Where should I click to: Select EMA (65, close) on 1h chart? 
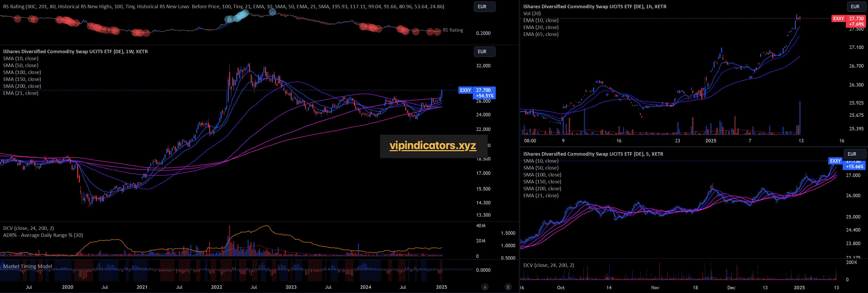(x=541, y=34)
